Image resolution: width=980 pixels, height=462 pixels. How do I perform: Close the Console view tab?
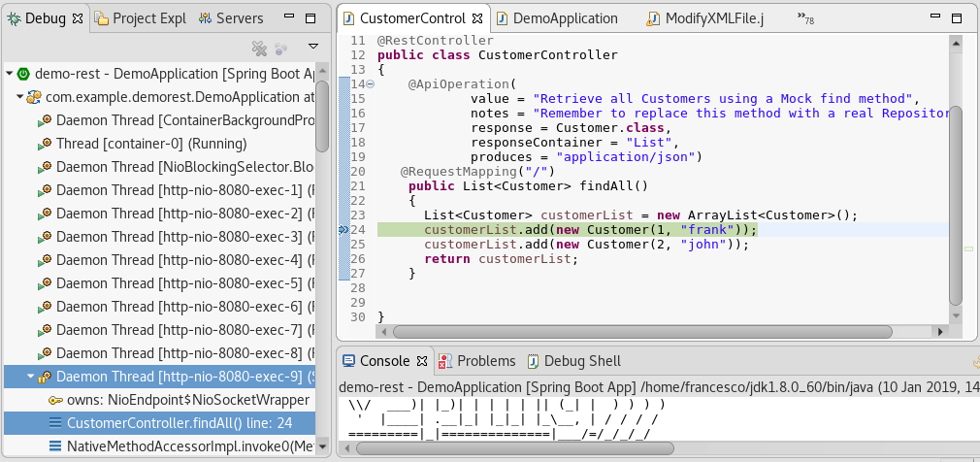point(422,361)
